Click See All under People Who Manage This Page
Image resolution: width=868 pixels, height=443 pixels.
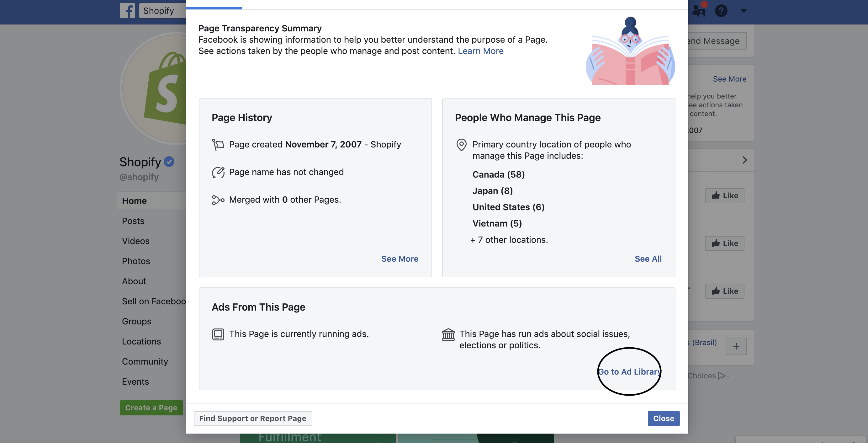pyautogui.click(x=648, y=259)
